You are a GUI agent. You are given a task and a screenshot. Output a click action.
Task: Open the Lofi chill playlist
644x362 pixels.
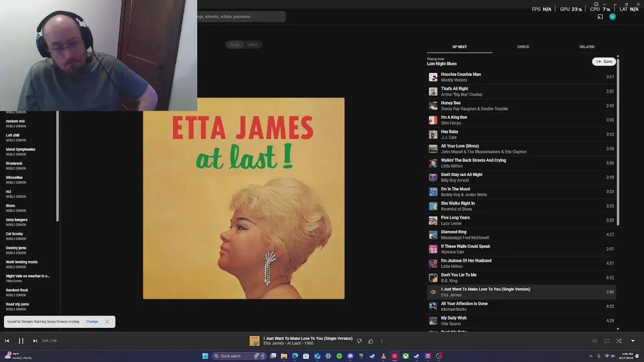click(13, 135)
